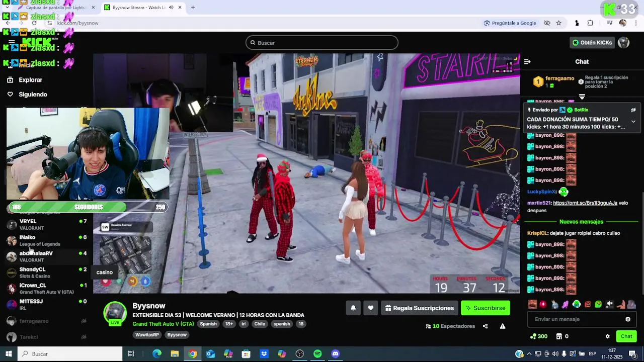This screenshot has height=362, width=644.
Task: Click the green Chat send button
Action: [x=626, y=336]
